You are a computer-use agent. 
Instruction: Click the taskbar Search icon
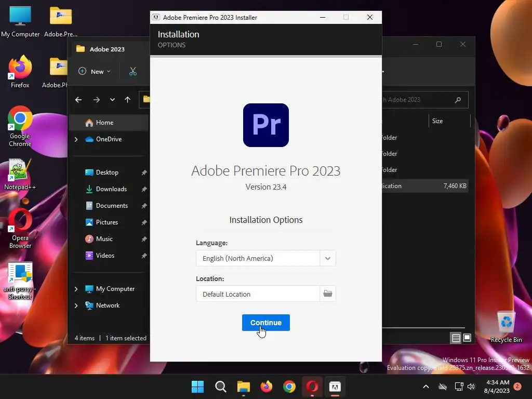click(220, 387)
